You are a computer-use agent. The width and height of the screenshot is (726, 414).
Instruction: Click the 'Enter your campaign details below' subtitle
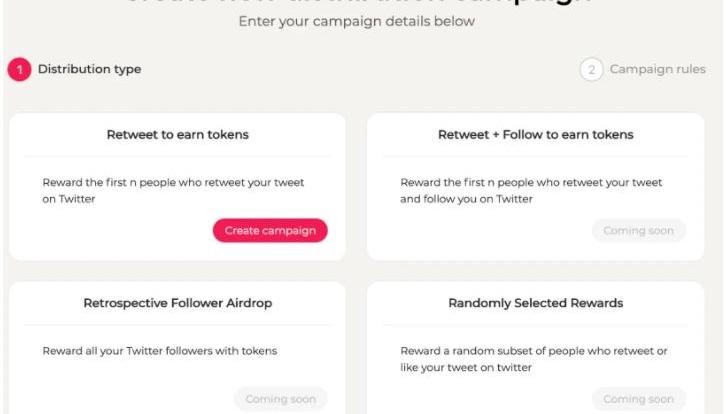coord(362,22)
